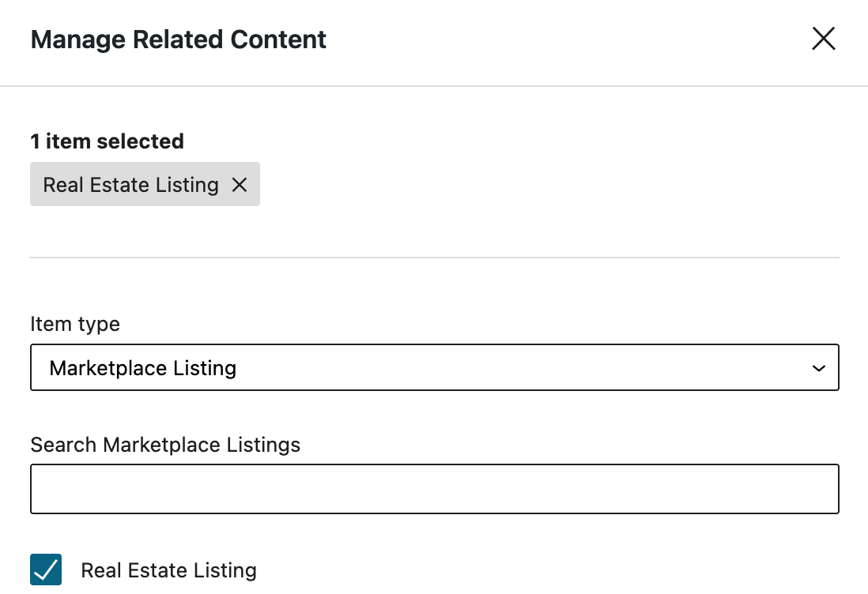Click the Marketplace Listing selected value
868x594 pixels.
[142, 368]
